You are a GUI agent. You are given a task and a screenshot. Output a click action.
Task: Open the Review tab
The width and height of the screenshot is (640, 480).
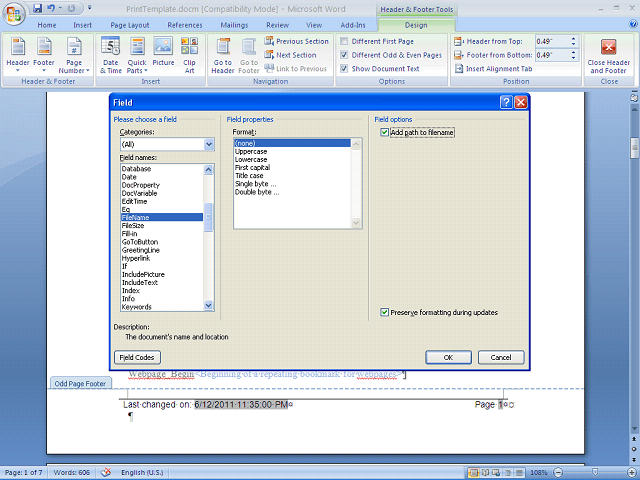click(x=278, y=25)
